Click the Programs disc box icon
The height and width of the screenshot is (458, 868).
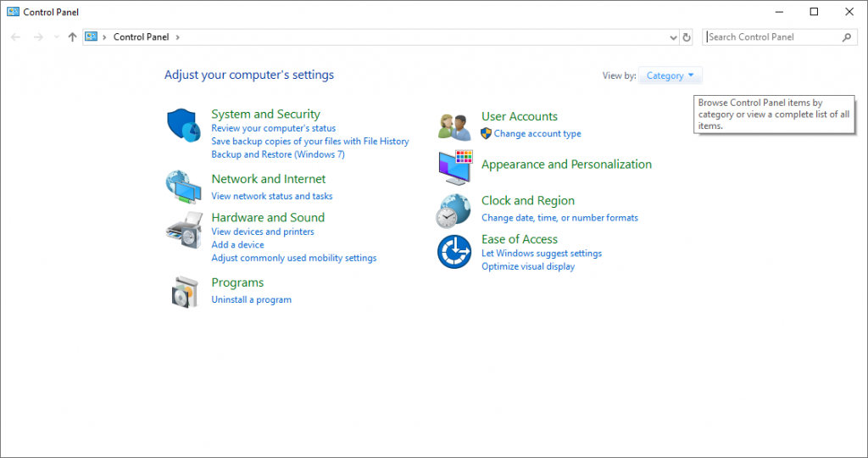pyautogui.click(x=184, y=291)
